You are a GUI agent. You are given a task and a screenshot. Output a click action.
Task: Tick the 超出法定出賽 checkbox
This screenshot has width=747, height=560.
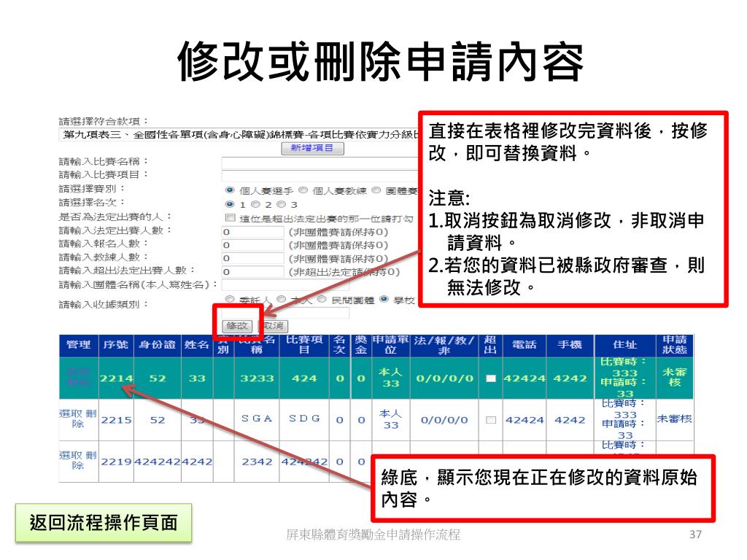[x=230, y=218]
